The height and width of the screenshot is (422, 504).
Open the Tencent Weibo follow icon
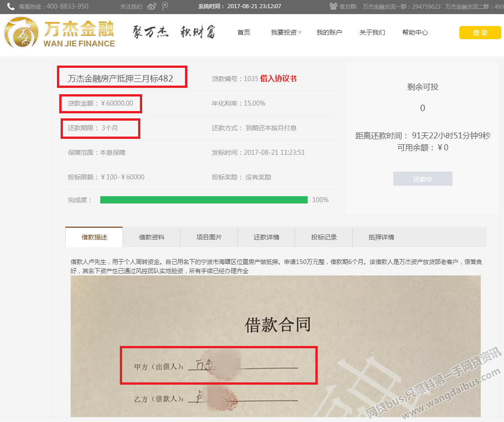[x=165, y=6]
